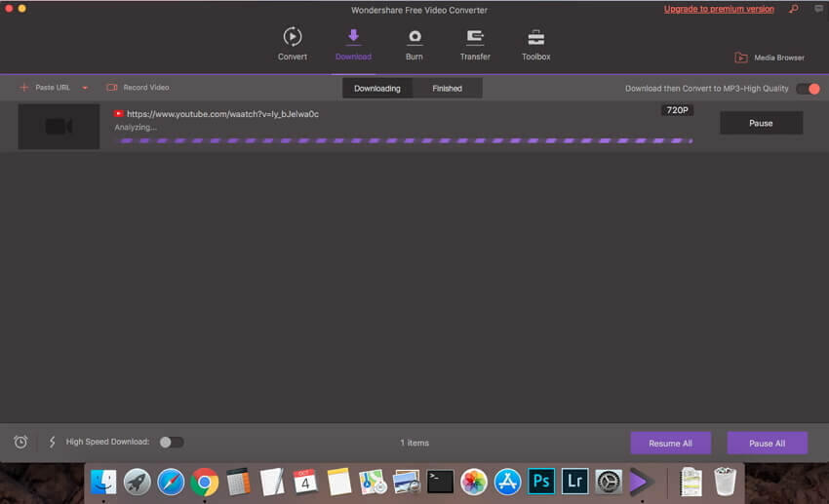
Task: Click the search key icon at top right
Action: (x=794, y=9)
